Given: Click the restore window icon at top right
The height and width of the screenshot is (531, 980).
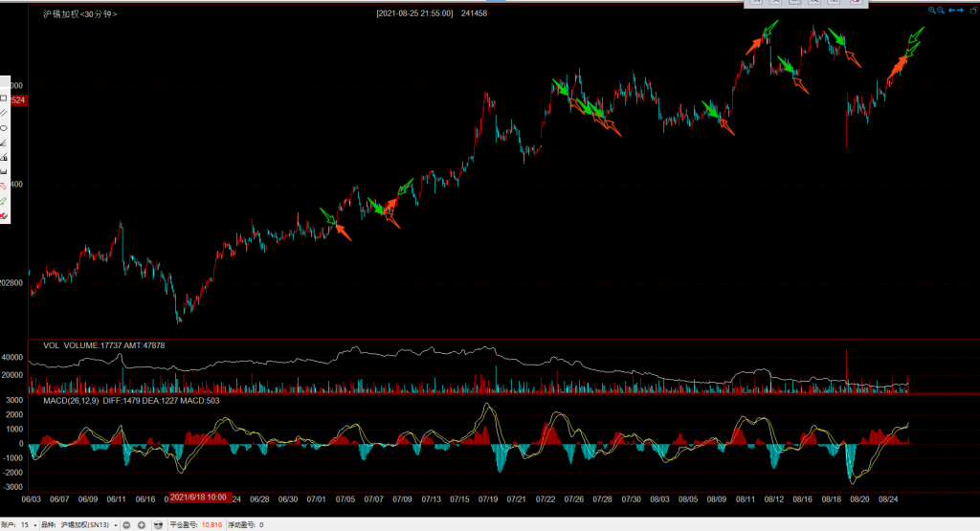Looking at the screenshot, I should click(971, 11).
